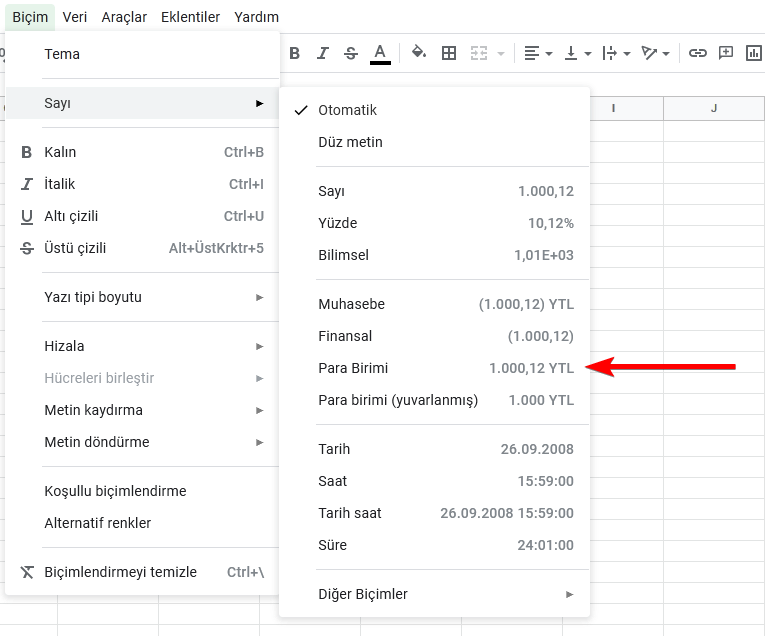This screenshot has width=765, height=636.
Task: Click the fill color paint bucket icon
Action: click(x=419, y=53)
